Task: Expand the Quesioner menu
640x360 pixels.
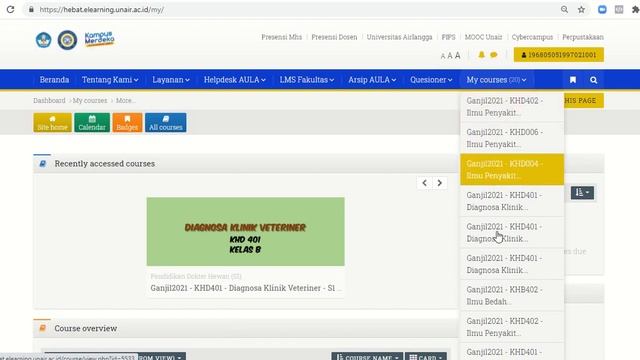Action: click(431, 80)
